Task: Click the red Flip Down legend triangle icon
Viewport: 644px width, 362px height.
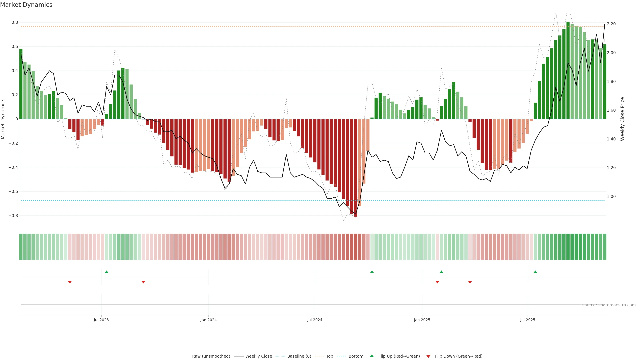Action: 428,356
